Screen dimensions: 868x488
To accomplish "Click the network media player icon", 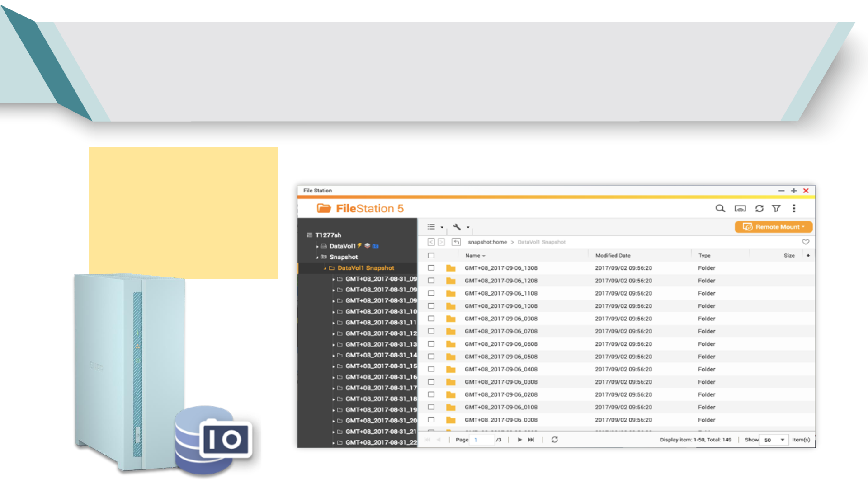I will pos(740,209).
